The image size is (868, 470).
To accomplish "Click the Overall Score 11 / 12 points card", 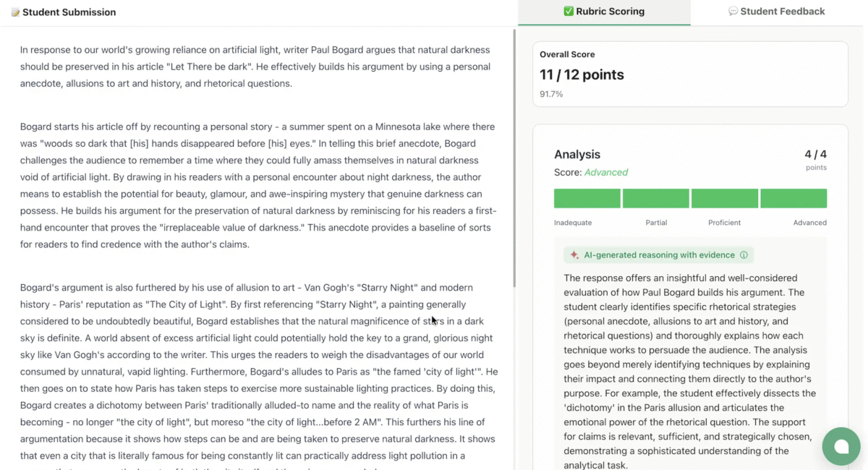I will click(x=690, y=74).
